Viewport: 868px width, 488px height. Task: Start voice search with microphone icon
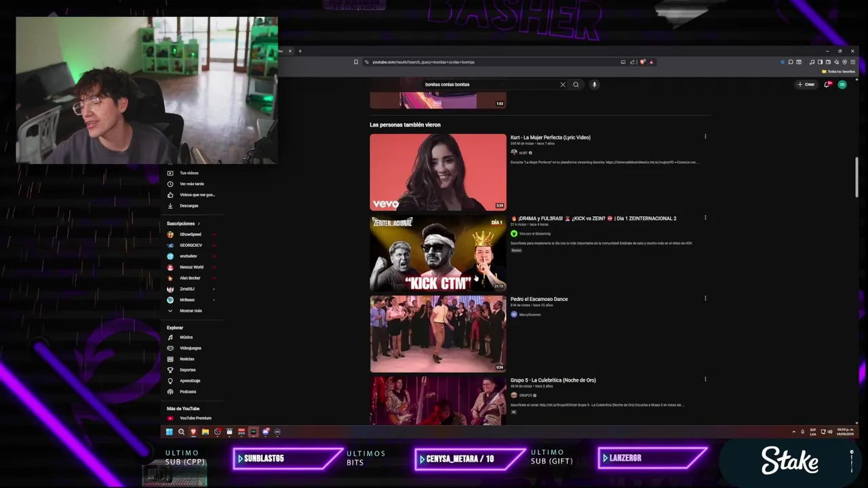click(594, 85)
